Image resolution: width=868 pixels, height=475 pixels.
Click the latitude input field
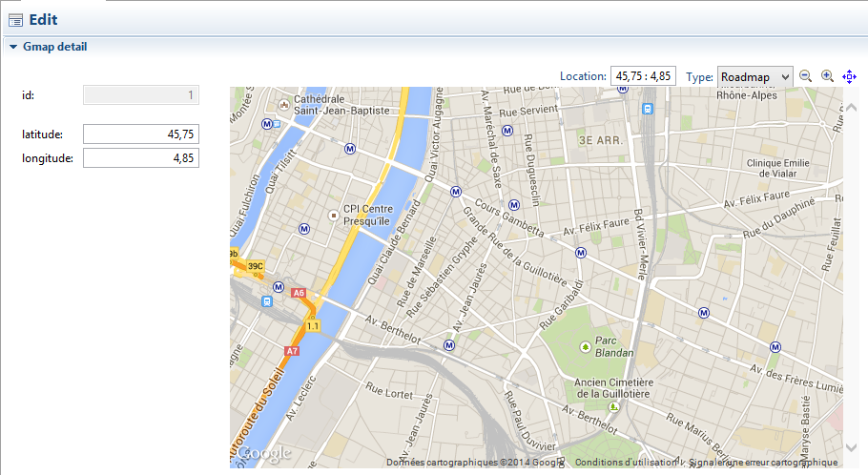coord(141,134)
